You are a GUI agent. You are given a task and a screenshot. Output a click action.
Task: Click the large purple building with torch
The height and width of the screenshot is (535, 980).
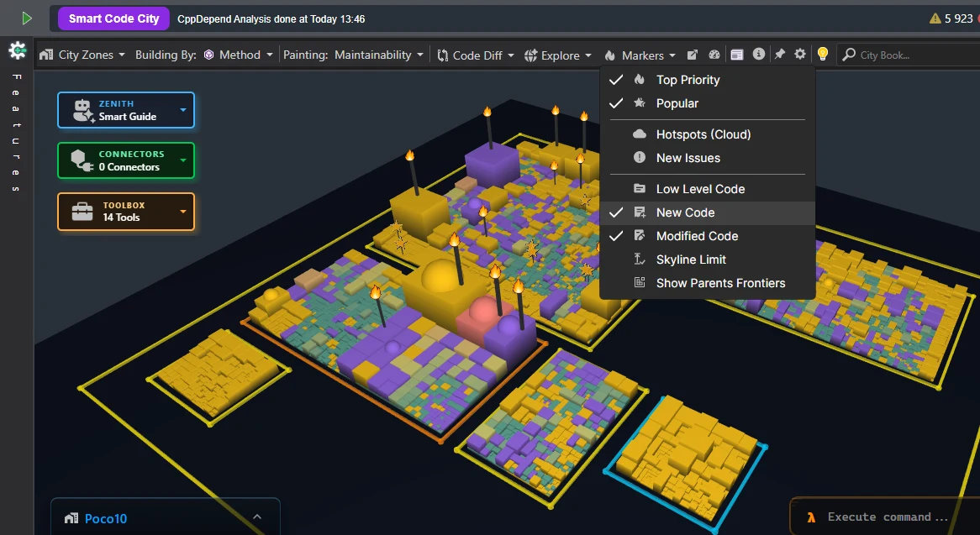click(492, 164)
